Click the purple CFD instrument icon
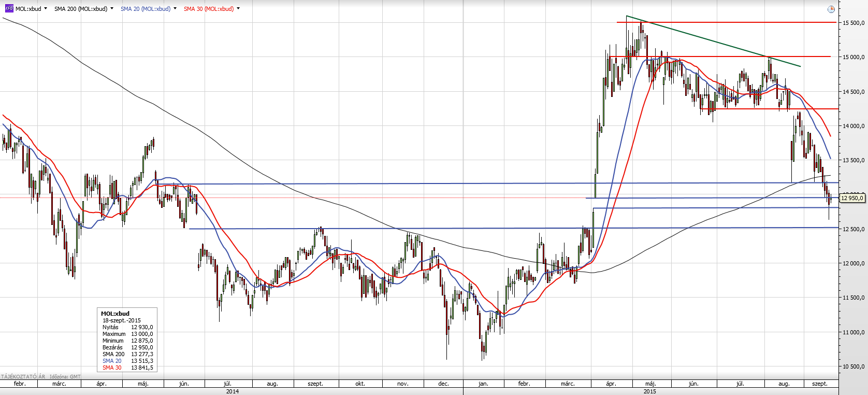The image size is (868, 395). [x=9, y=8]
